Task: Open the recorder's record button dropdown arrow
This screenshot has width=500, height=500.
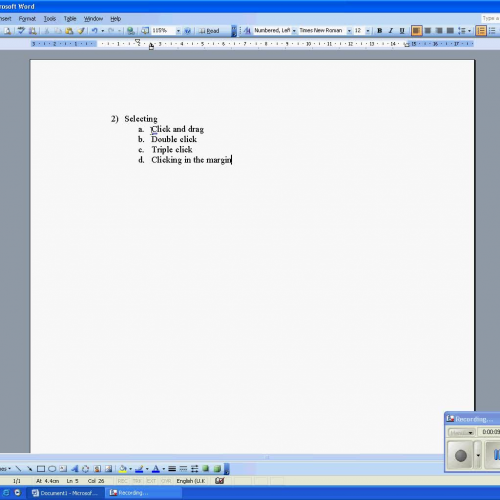Action: 478,455
